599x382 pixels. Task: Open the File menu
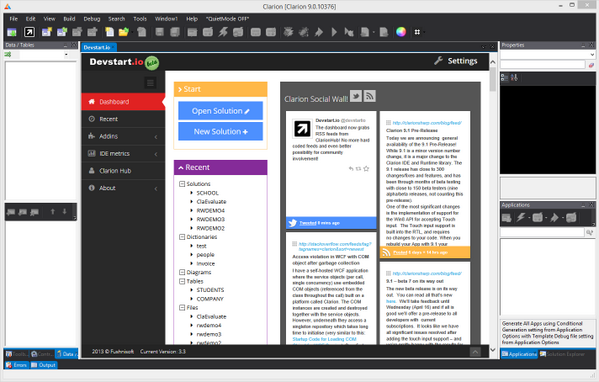click(14, 18)
